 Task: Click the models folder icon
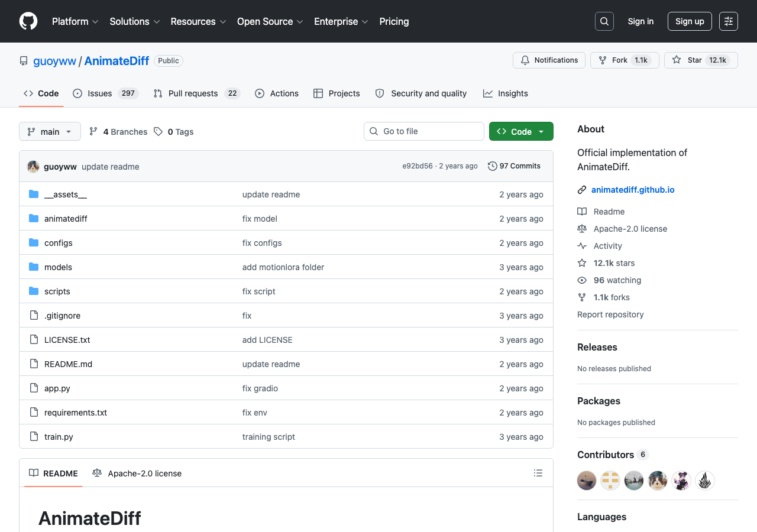pos(34,267)
